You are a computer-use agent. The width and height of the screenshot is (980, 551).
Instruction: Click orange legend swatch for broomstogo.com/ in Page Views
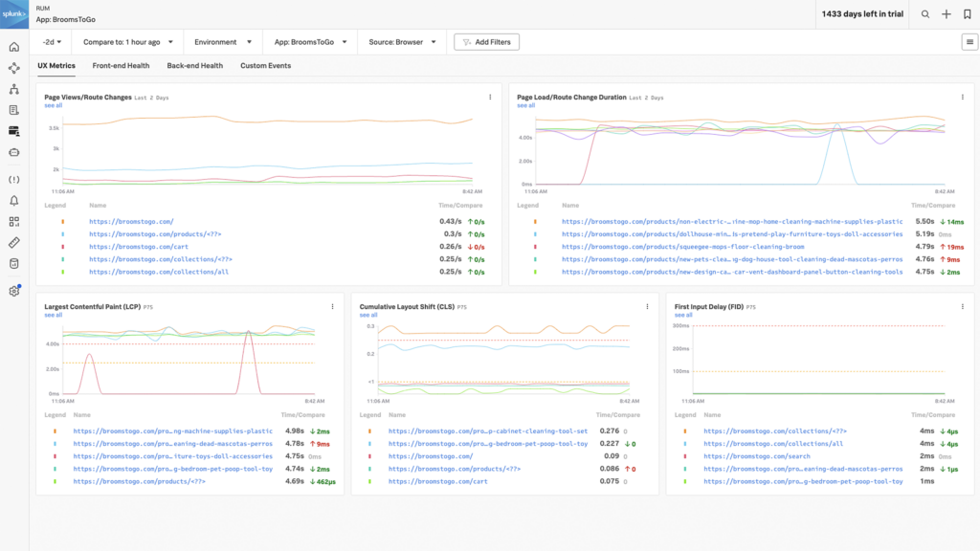(x=63, y=221)
